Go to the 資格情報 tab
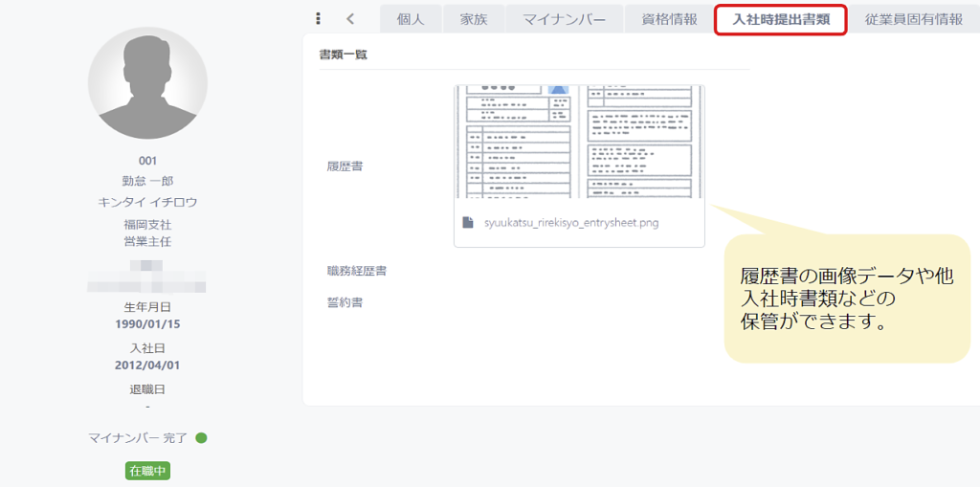Image resolution: width=980 pixels, height=487 pixels. coord(669,19)
